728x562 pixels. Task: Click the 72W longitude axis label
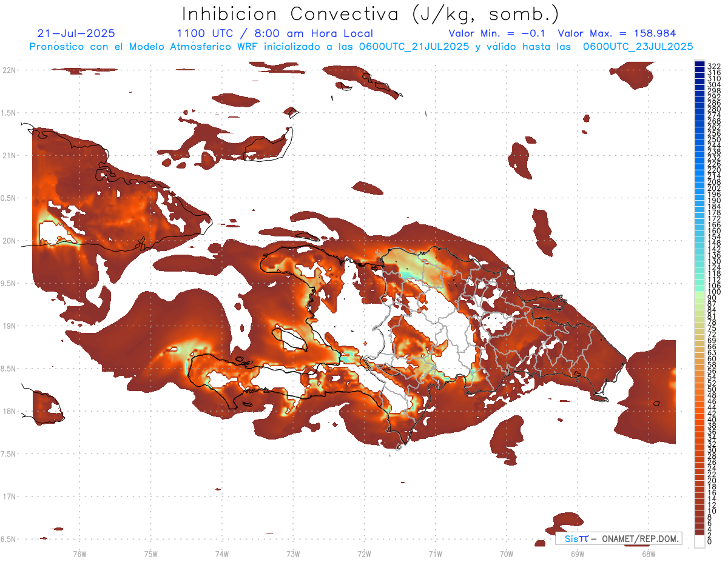click(x=364, y=554)
